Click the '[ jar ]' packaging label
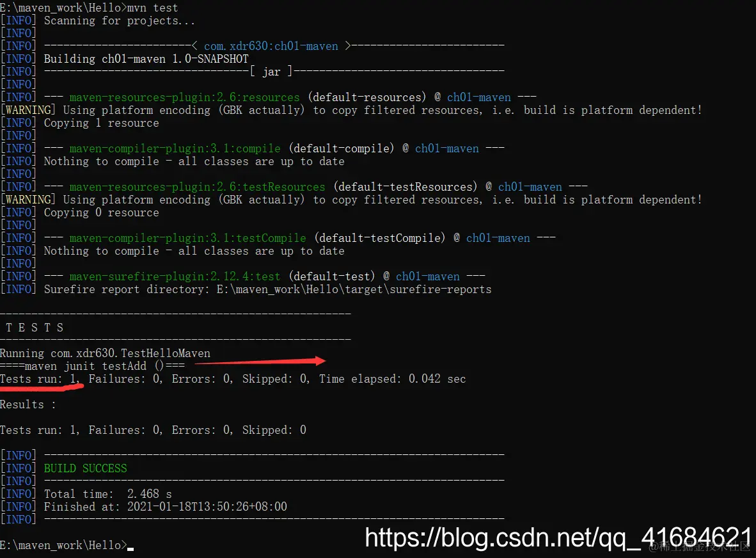Screen dimensions: 756x558 coord(271,72)
